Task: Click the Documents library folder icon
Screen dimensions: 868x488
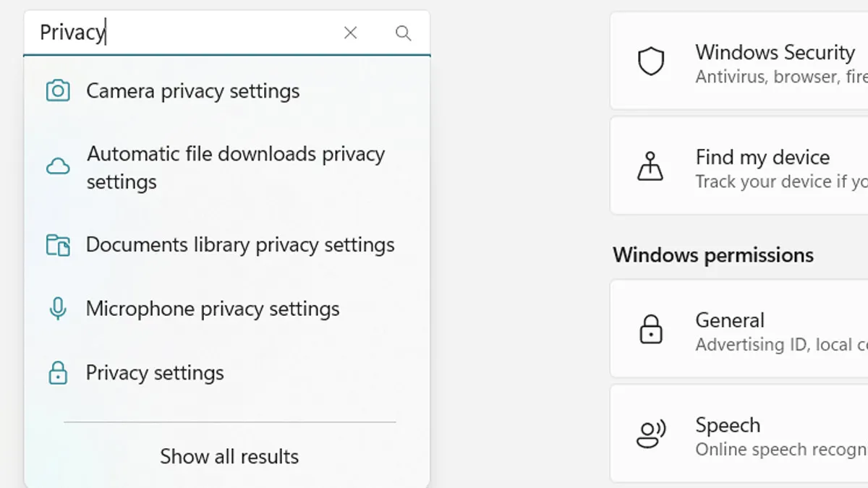Action: (x=58, y=245)
